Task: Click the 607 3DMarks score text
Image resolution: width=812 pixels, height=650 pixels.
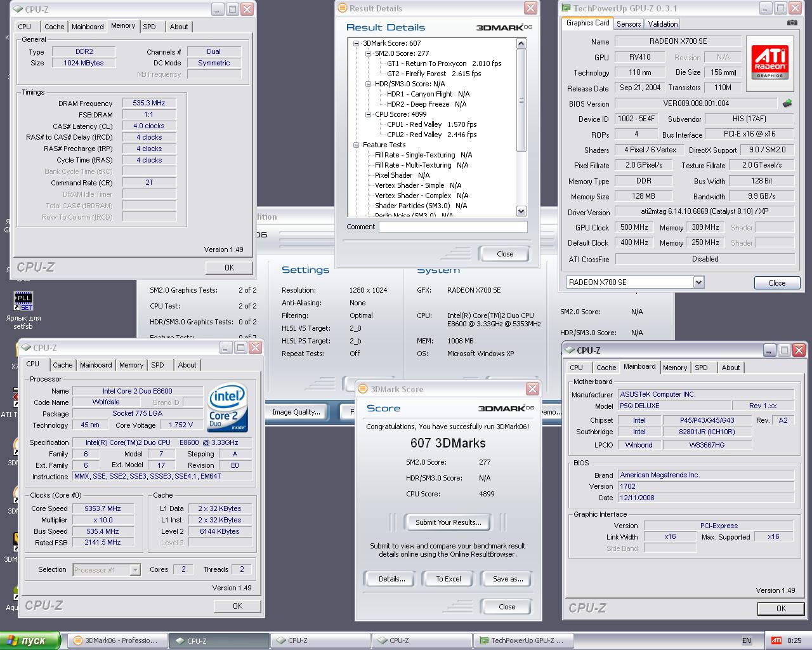Action: click(x=448, y=443)
